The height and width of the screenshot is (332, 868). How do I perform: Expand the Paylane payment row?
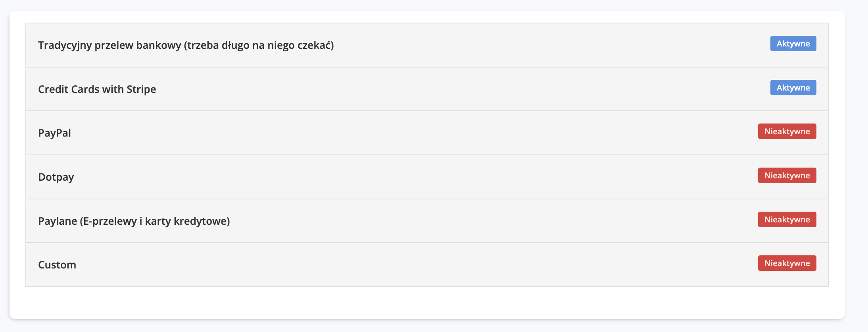(476, 221)
